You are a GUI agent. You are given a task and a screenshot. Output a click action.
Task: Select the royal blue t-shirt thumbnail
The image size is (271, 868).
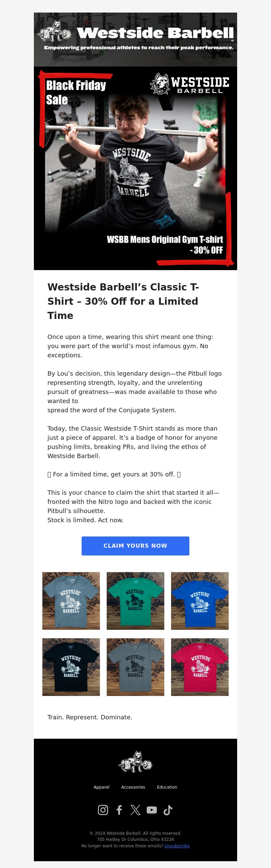200,601
